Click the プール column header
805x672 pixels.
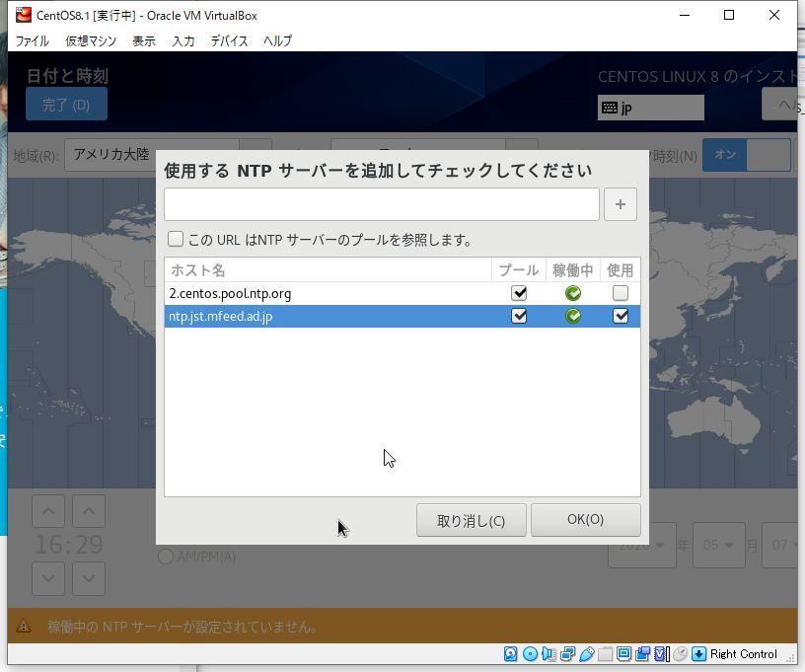click(x=519, y=269)
